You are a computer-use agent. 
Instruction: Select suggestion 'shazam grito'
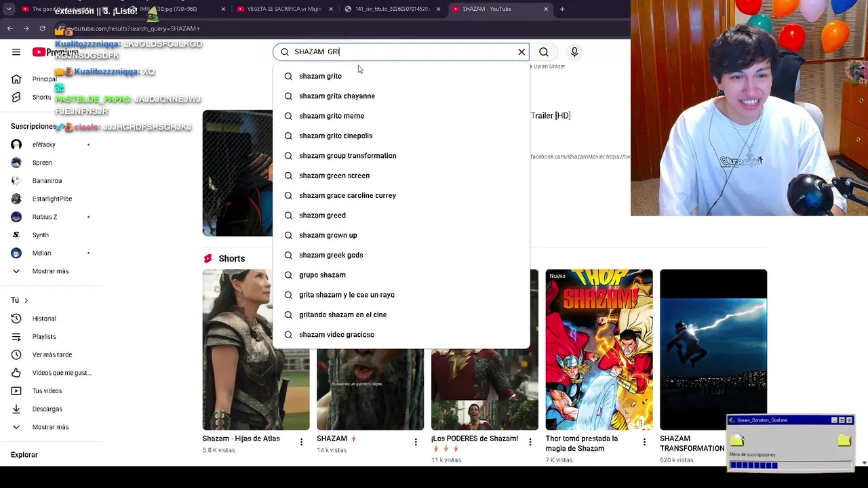click(401, 76)
